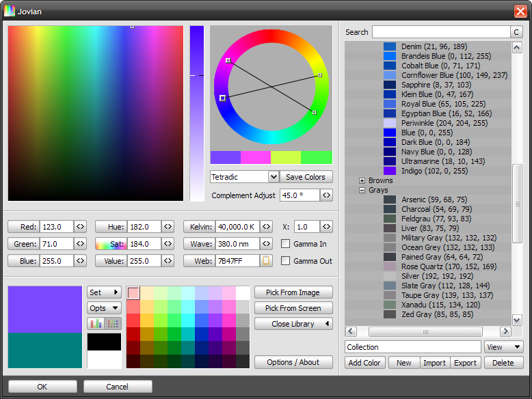Click the Red value stepper arrows
532x399 pixels.
click(80, 226)
